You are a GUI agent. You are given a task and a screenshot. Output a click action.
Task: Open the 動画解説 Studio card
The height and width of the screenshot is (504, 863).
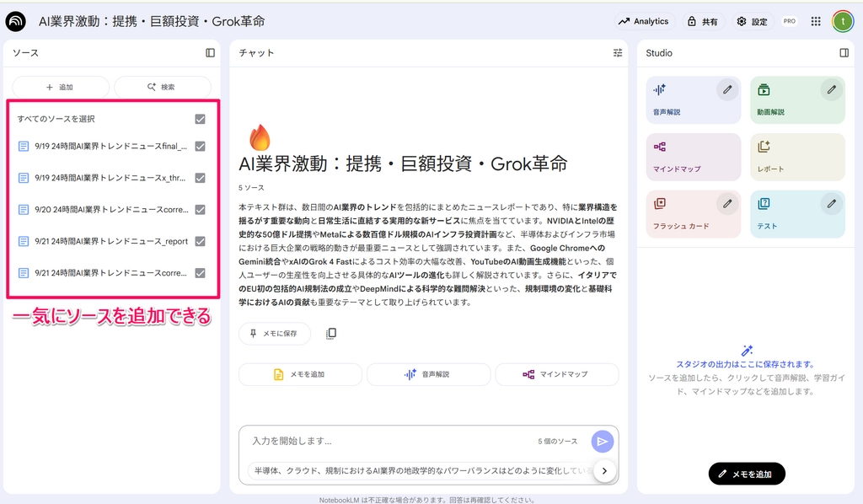click(797, 100)
